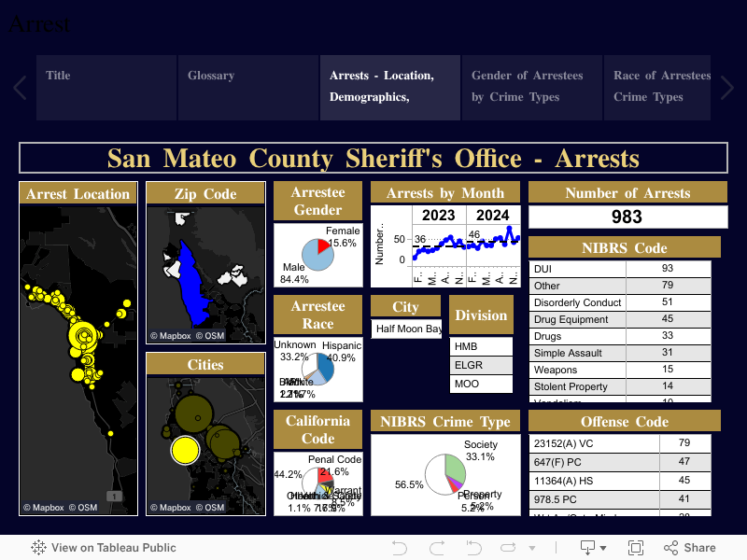
Task: Click the 2023 year header
Action: point(439,216)
